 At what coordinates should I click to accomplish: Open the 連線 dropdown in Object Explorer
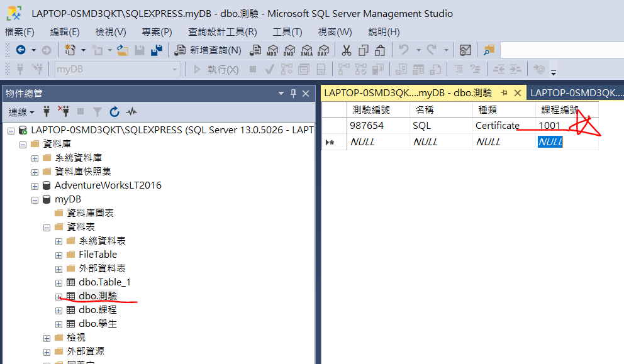[x=21, y=112]
